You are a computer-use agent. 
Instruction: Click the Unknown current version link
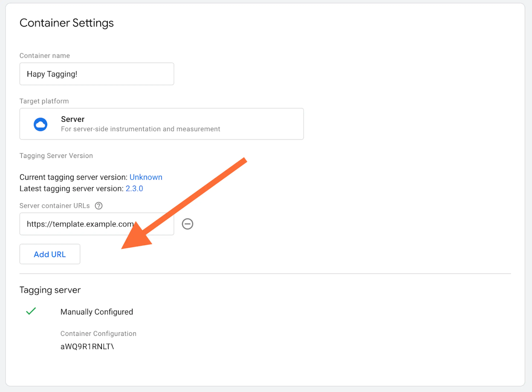[146, 177]
